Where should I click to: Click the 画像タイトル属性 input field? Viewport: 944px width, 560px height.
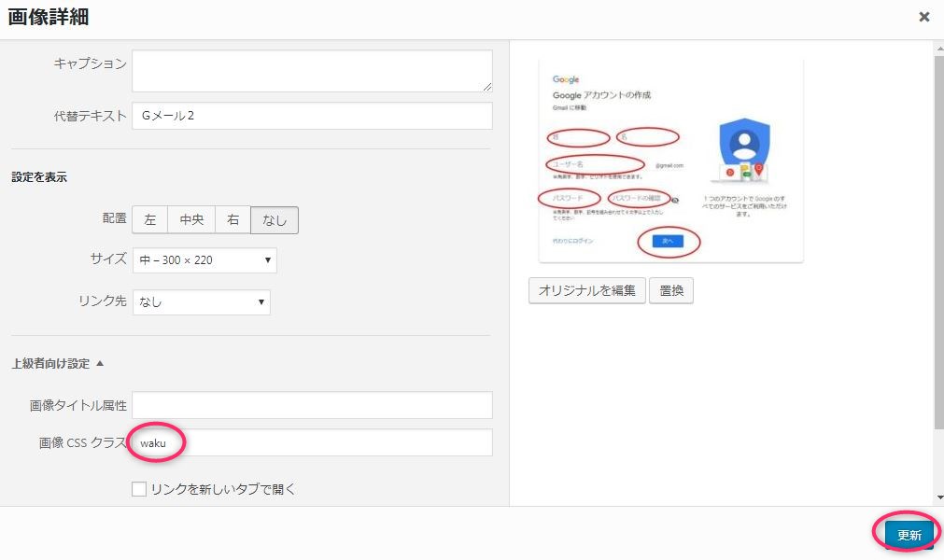click(x=312, y=405)
